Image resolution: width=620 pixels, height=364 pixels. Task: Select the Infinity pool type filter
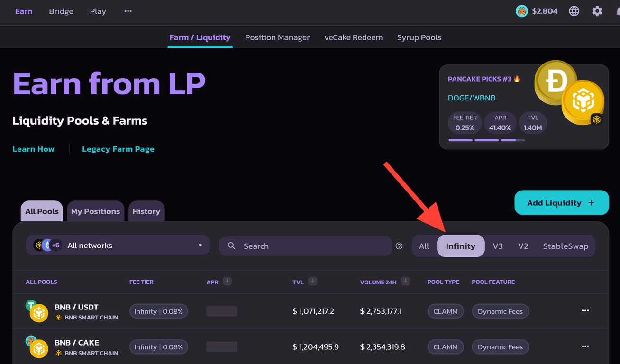(x=461, y=246)
